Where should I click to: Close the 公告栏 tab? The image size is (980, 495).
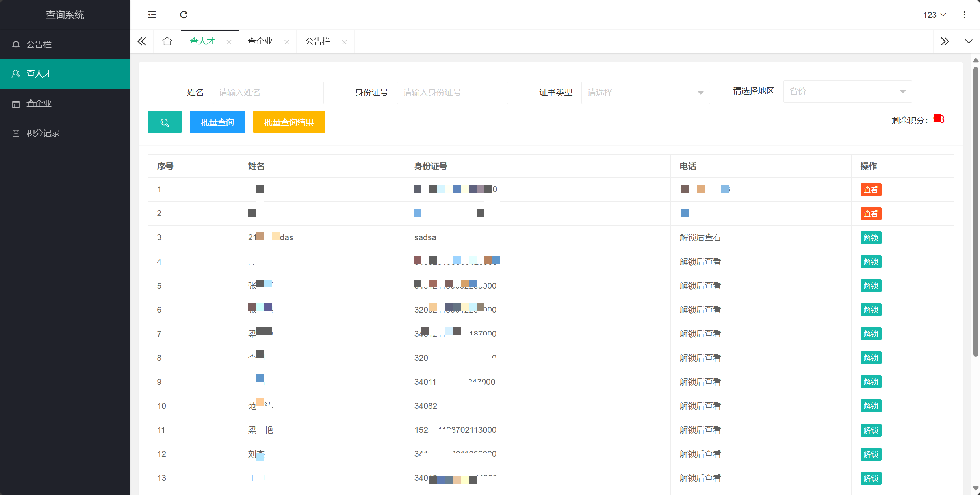[344, 42]
